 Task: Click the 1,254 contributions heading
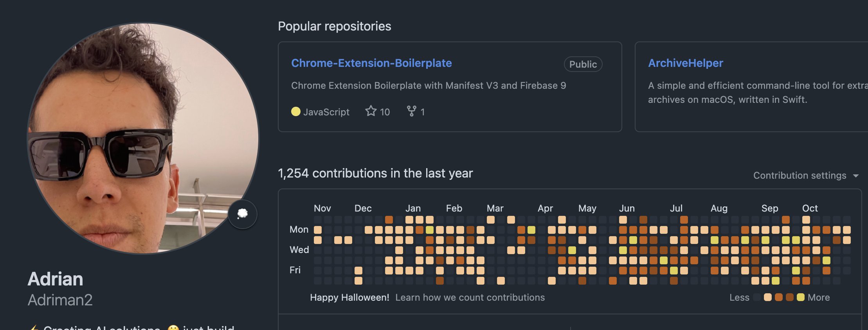(375, 173)
